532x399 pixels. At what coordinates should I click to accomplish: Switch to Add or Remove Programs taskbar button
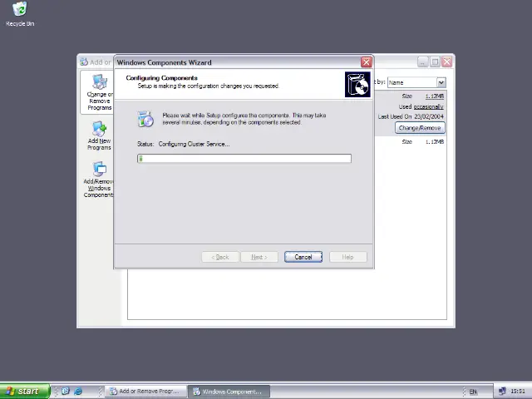point(145,392)
